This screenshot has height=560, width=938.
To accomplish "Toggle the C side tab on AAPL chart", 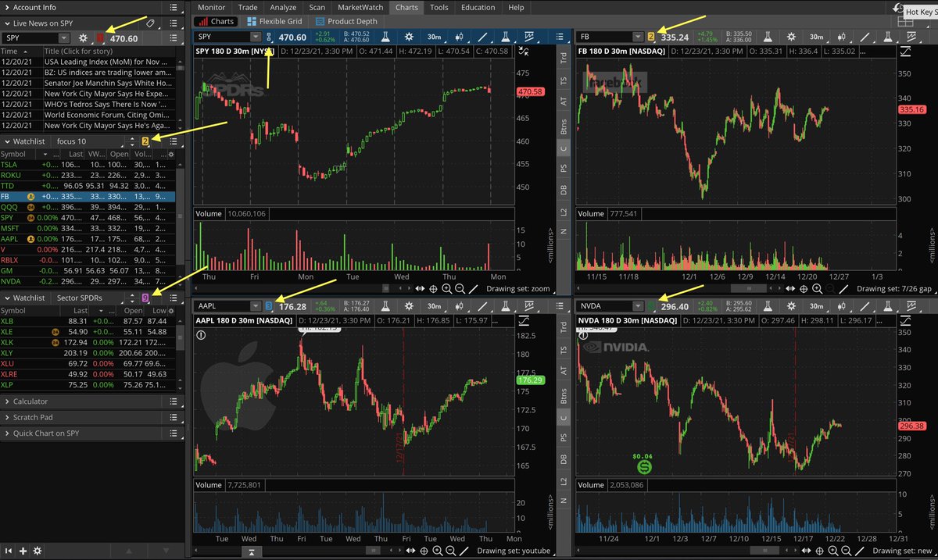I will click(564, 417).
